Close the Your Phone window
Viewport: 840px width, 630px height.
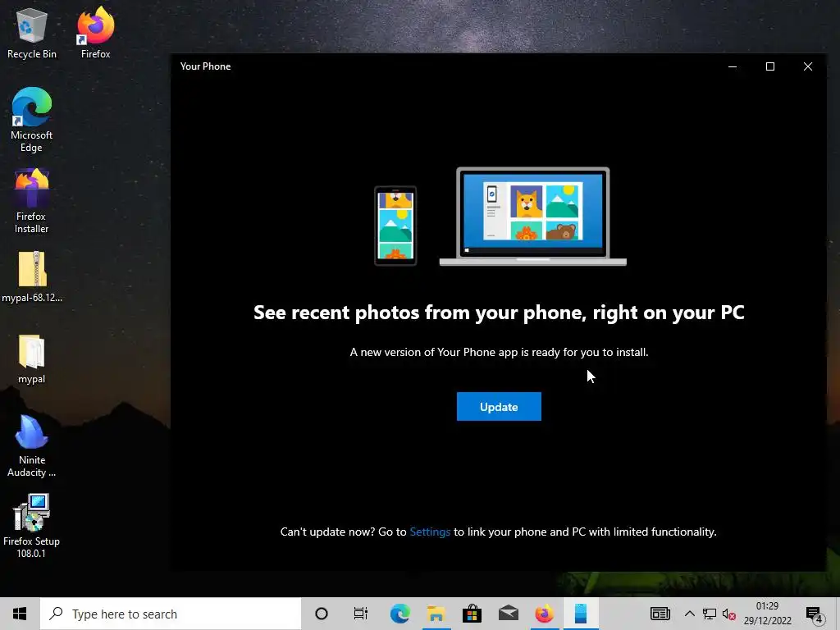[x=808, y=66]
